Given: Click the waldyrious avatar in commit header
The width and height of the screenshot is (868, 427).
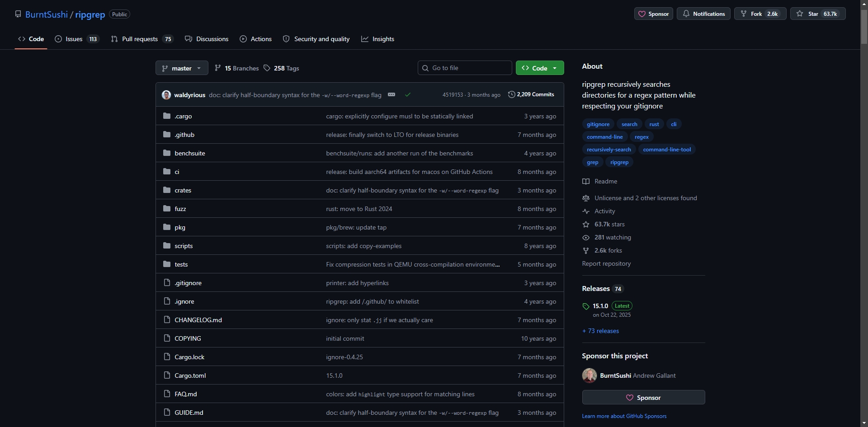Looking at the screenshot, I should coord(166,95).
